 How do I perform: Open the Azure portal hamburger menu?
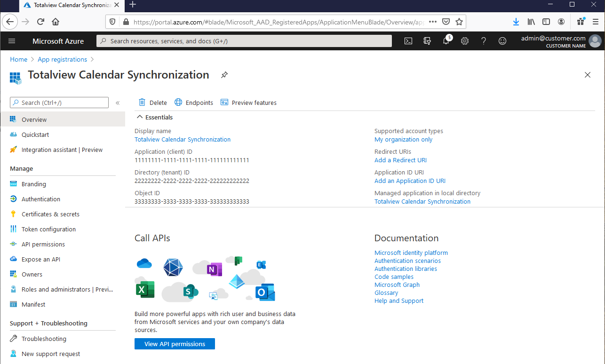12,41
